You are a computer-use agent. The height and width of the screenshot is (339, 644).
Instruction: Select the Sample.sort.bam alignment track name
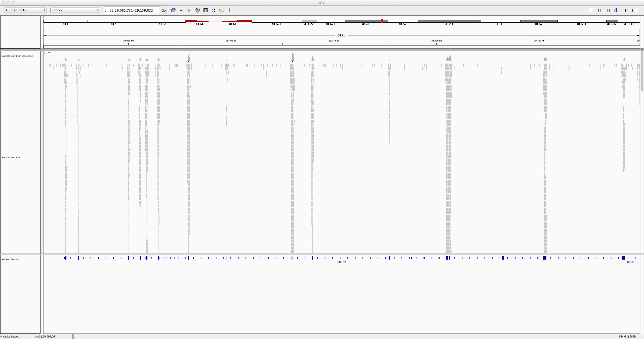pyautogui.click(x=11, y=158)
